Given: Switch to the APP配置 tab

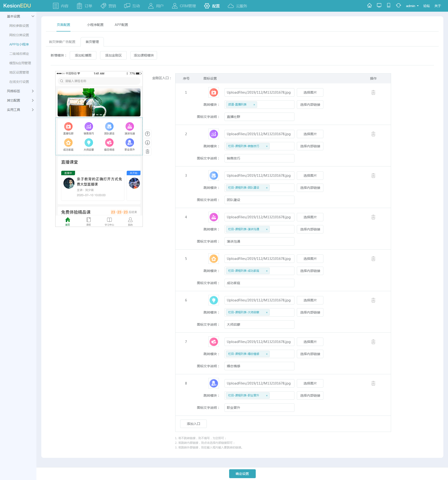Looking at the screenshot, I should click(x=121, y=25).
